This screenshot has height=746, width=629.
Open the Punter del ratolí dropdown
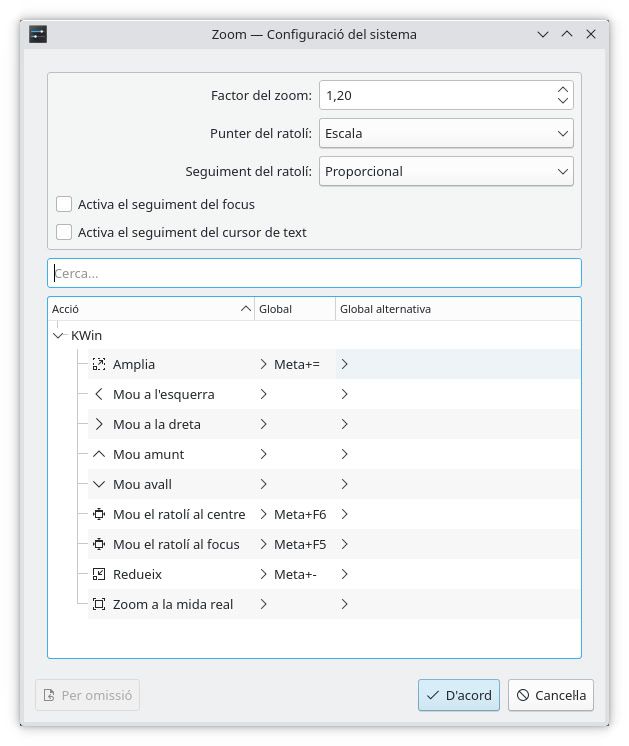pos(446,133)
